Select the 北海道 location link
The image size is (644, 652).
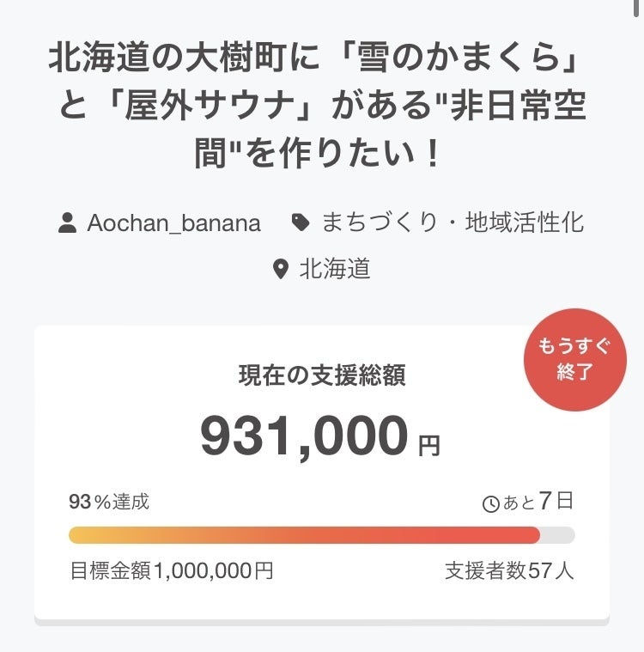click(x=335, y=269)
